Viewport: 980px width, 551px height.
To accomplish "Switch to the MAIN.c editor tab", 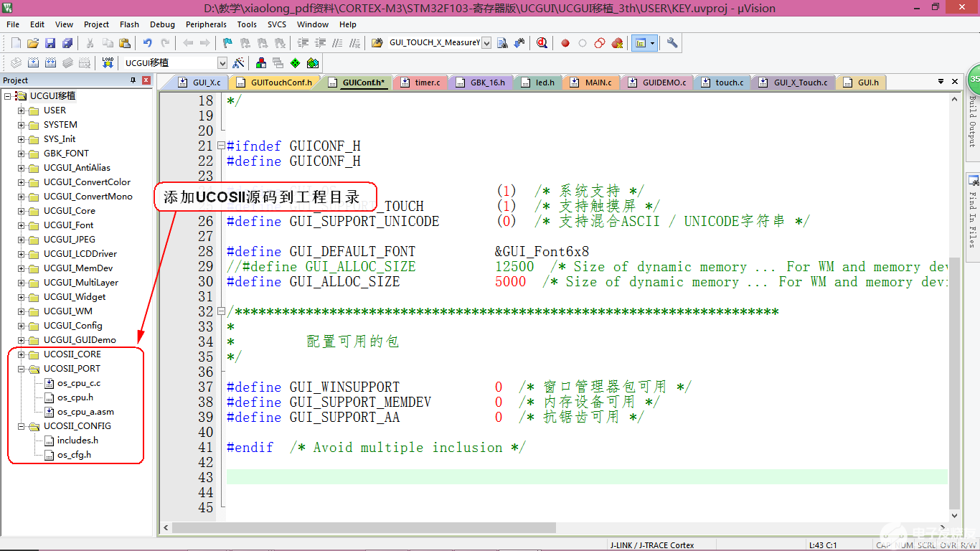I will click(x=592, y=83).
